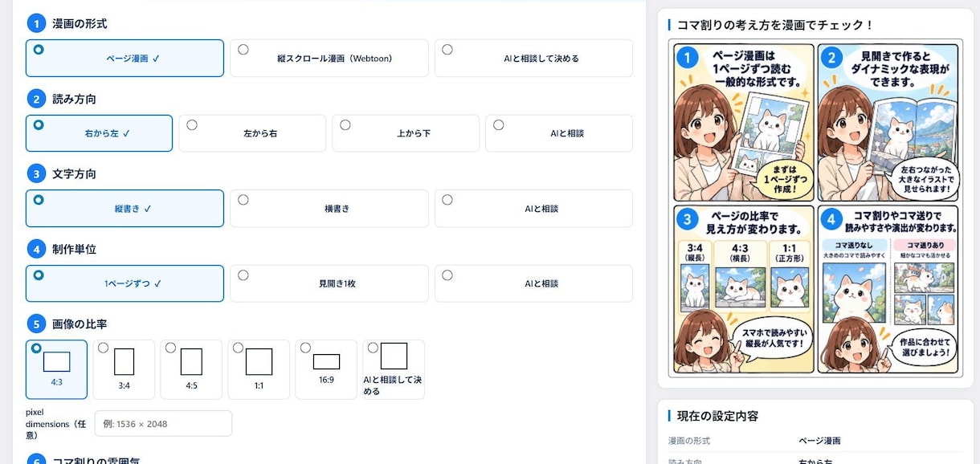The image size is (980, 464).
Task: Select 上から下 reading direction
Action: [x=406, y=133]
